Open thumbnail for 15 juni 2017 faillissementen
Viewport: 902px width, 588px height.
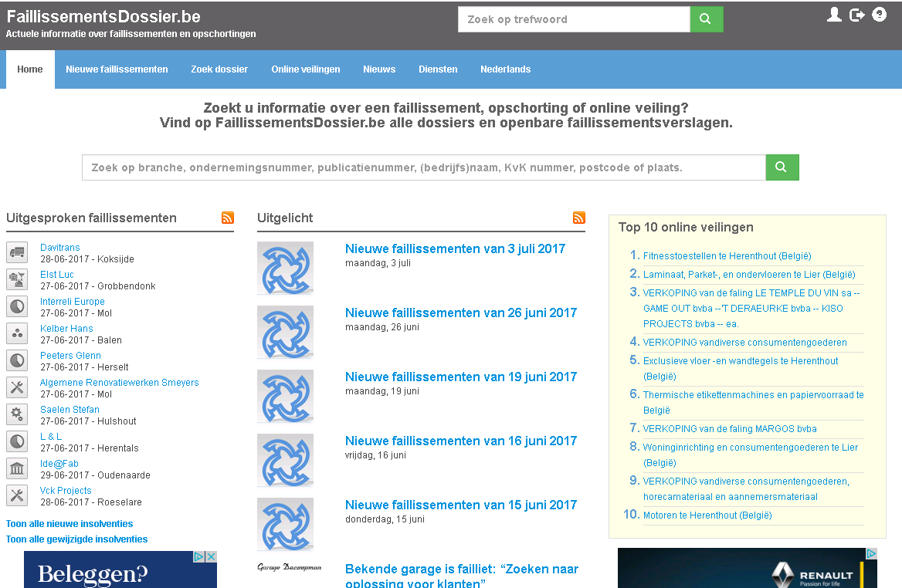(x=285, y=525)
